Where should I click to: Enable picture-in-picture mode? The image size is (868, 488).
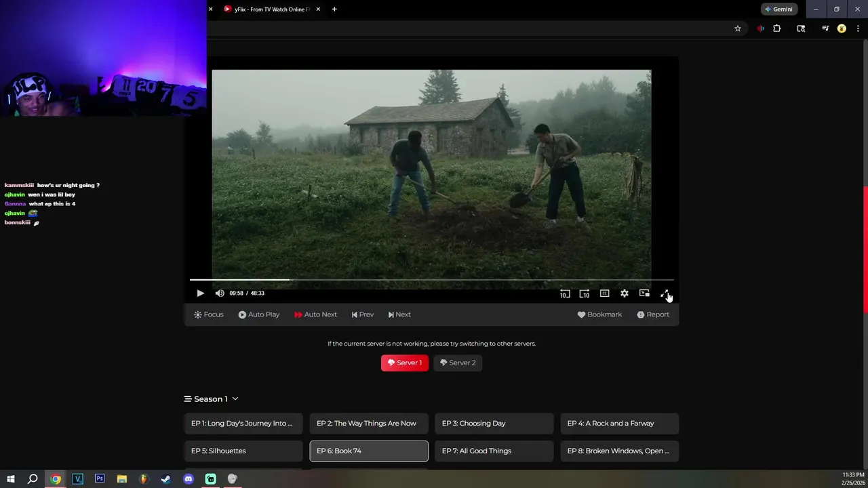click(644, 293)
